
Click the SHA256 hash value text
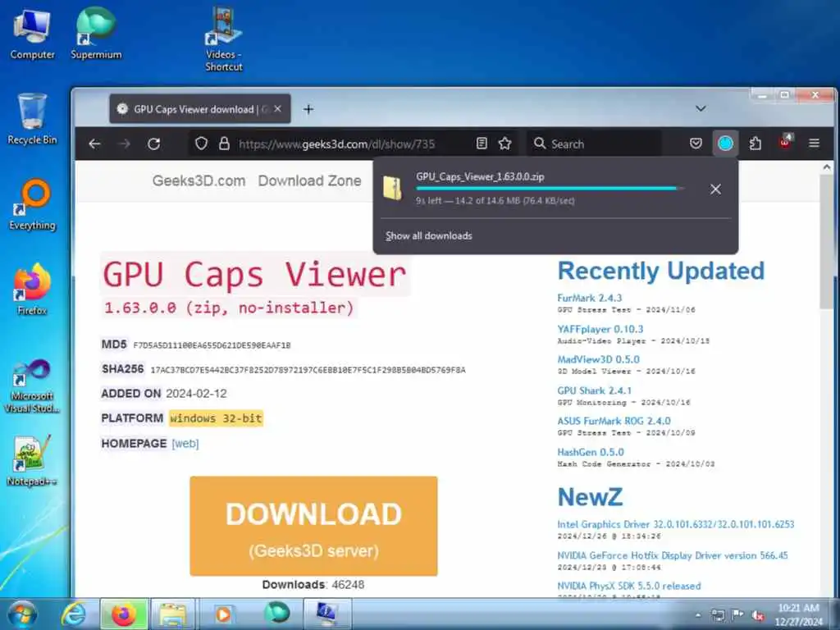tap(308, 370)
